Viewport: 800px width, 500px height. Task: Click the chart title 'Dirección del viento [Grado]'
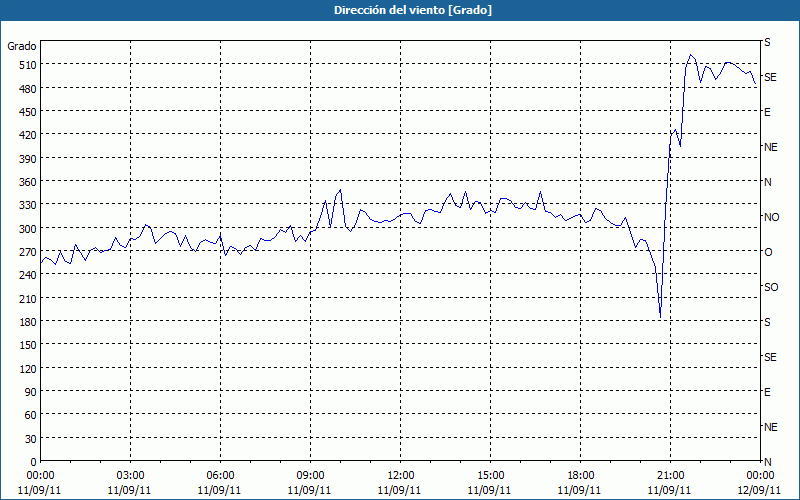point(413,10)
